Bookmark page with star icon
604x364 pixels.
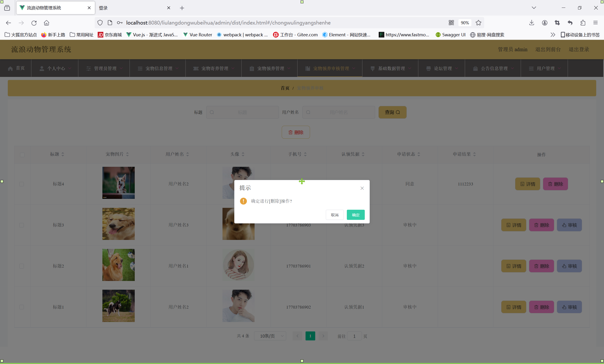[478, 23]
